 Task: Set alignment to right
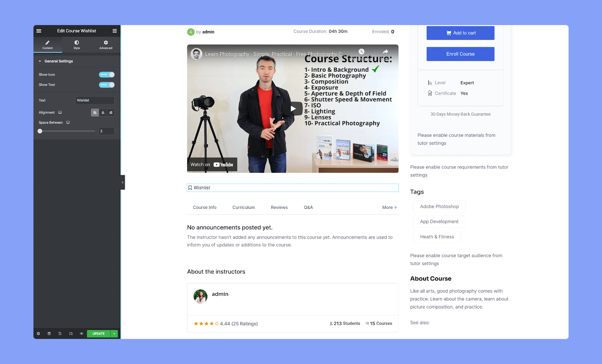pyautogui.click(x=111, y=113)
